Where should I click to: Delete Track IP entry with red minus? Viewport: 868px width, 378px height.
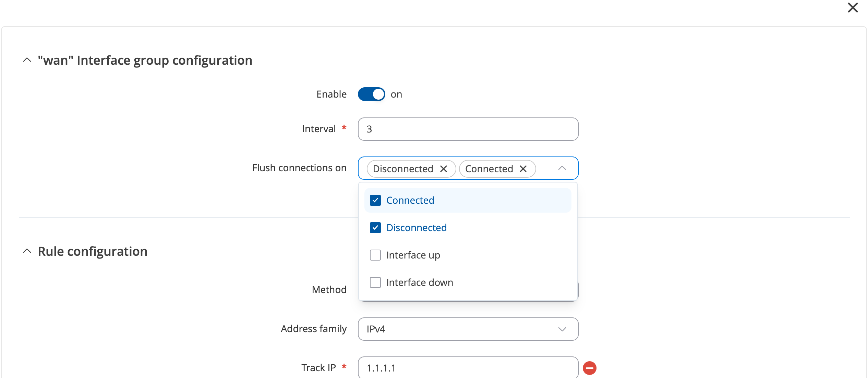[590, 368]
